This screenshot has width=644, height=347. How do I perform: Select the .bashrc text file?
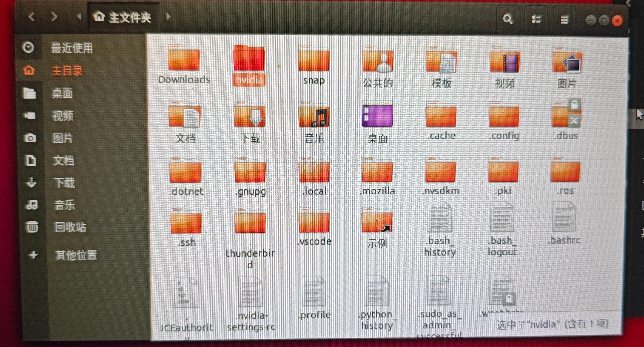click(x=564, y=218)
